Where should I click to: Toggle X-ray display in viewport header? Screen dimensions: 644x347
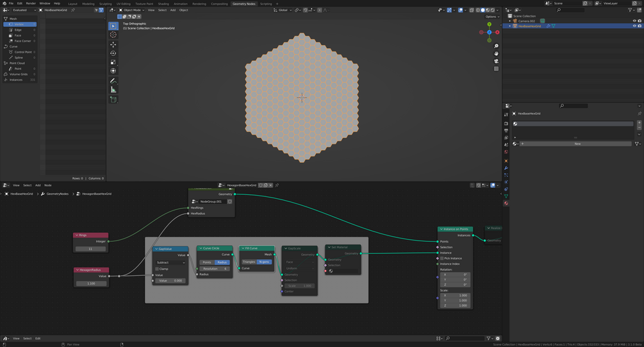pyautogui.click(x=472, y=10)
